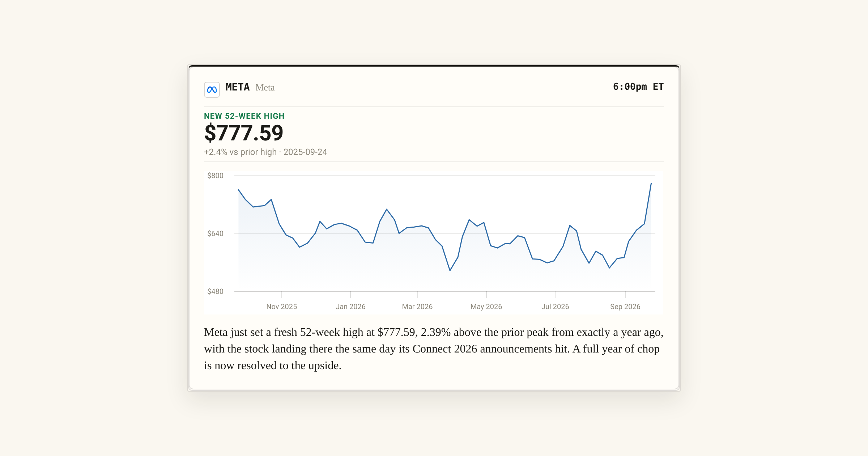Click the Meta infinity logo icon
This screenshot has width=868, height=456.
[x=212, y=89]
